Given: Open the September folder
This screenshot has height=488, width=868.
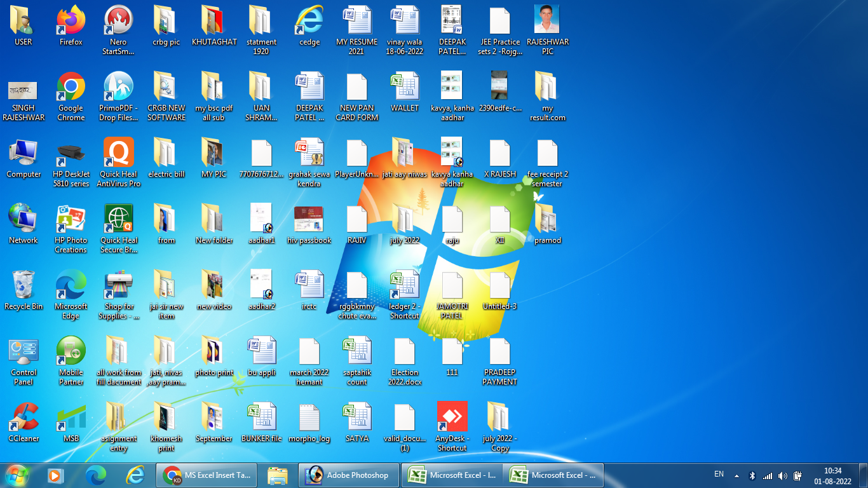Looking at the screenshot, I should (x=214, y=423).
